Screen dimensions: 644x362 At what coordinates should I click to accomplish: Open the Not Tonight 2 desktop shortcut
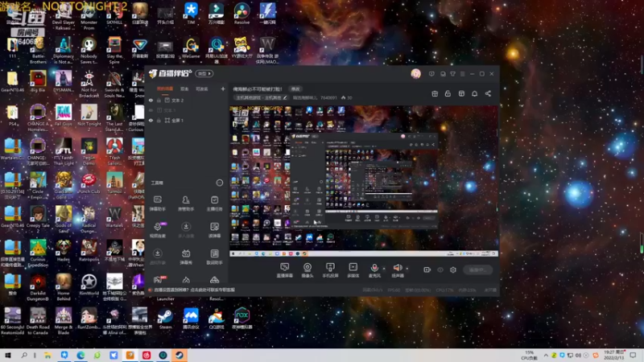point(89,118)
